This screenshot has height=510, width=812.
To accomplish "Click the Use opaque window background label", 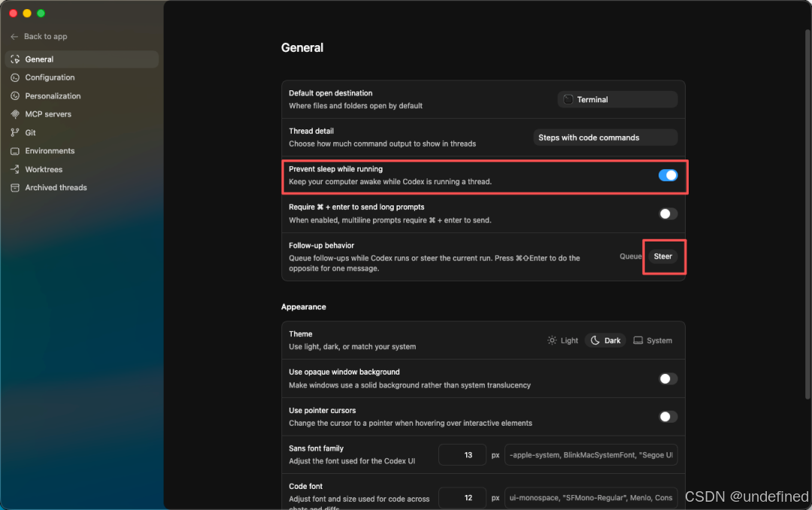I will [344, 372].
